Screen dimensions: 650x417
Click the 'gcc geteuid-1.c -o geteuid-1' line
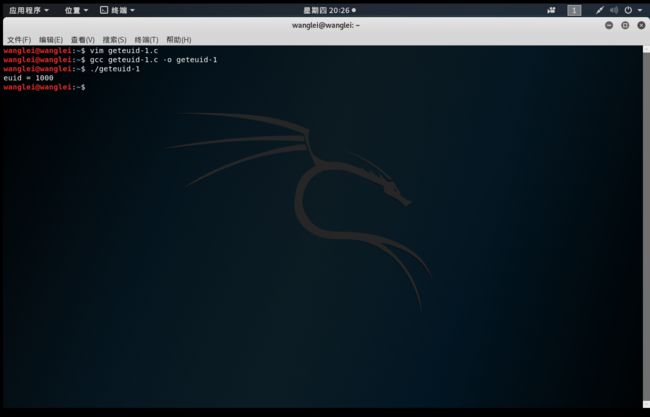click(110, 60)
